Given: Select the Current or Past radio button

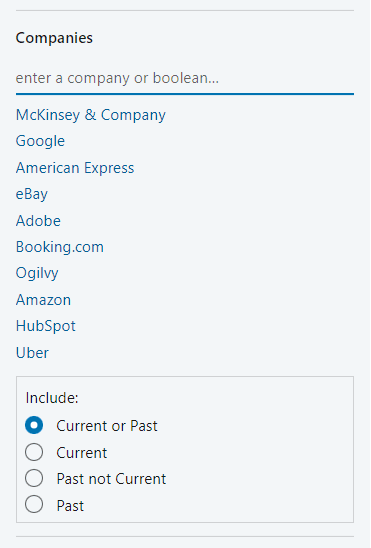Looking at the screenshot, I should coord(34,425).
